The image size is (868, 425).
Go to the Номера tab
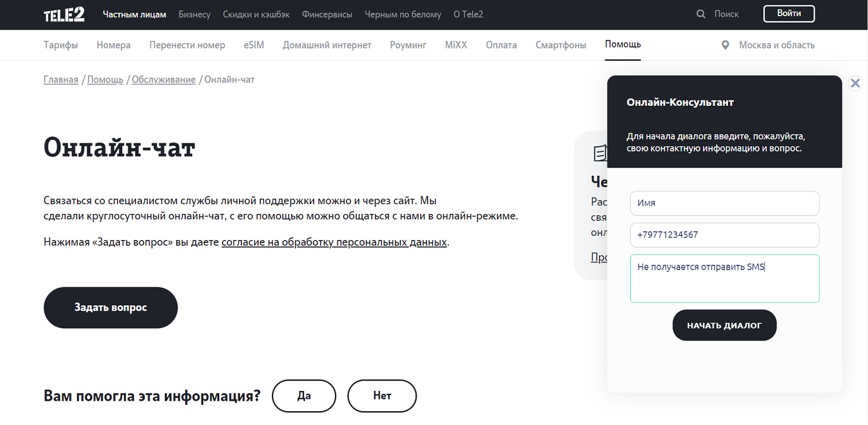113,45
